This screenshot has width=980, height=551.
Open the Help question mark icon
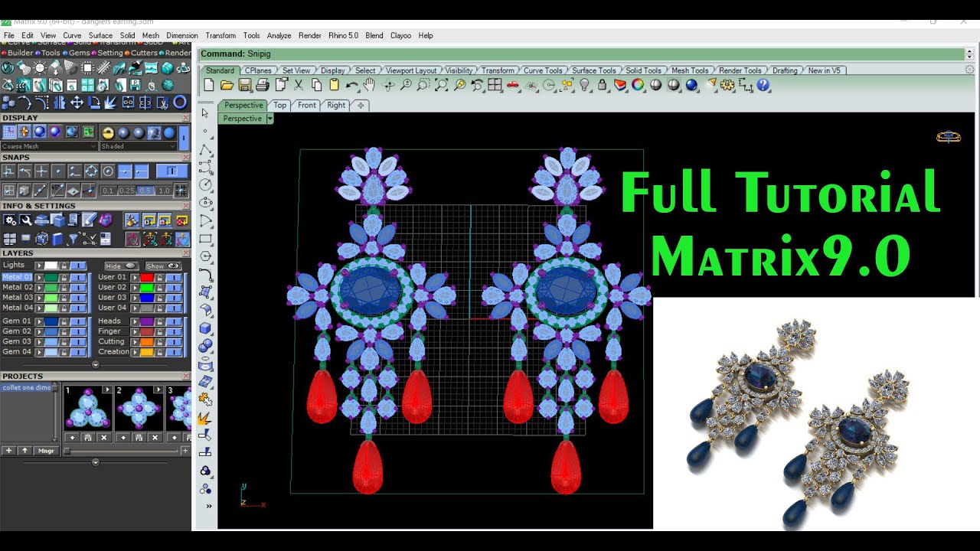763,85
